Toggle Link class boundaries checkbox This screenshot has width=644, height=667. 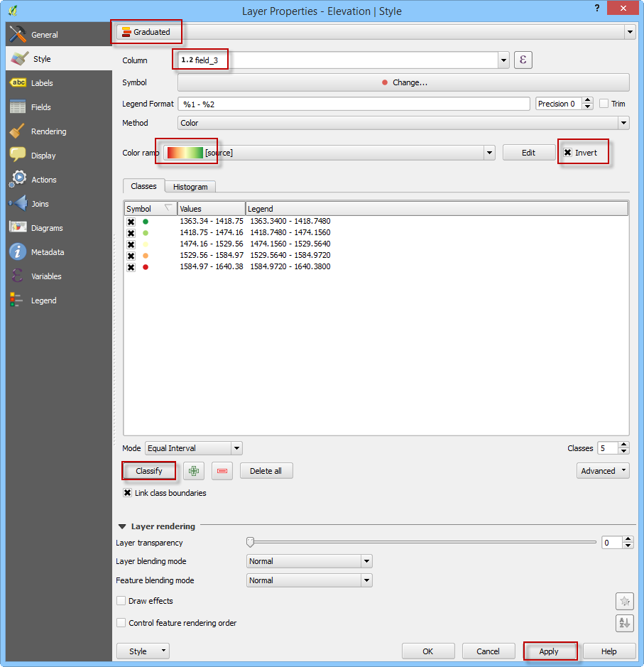tap(128, 493)
